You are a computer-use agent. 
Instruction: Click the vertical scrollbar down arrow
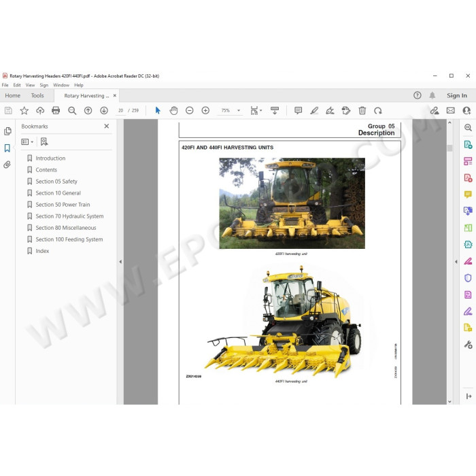pos(449,401)
